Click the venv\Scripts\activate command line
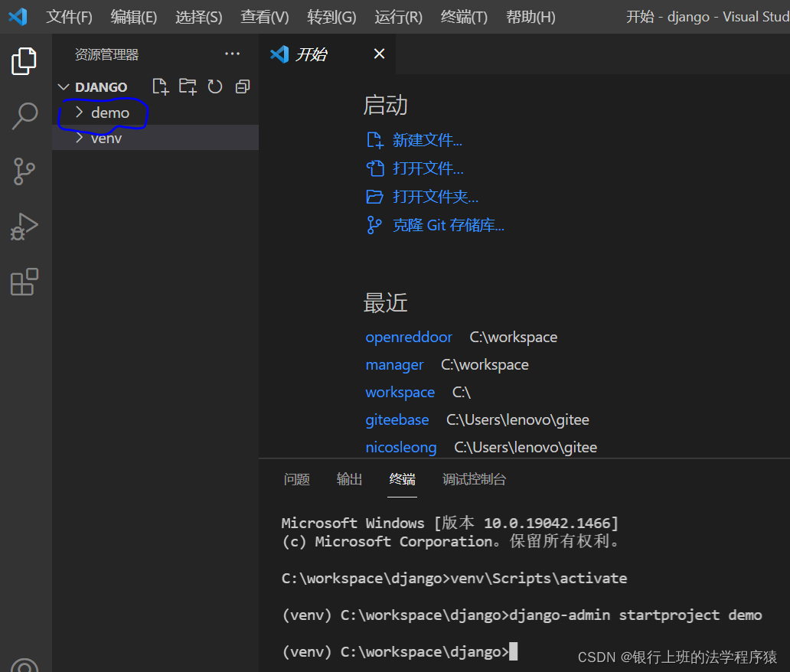The image size is (790, 672). (x=454, y=579)
